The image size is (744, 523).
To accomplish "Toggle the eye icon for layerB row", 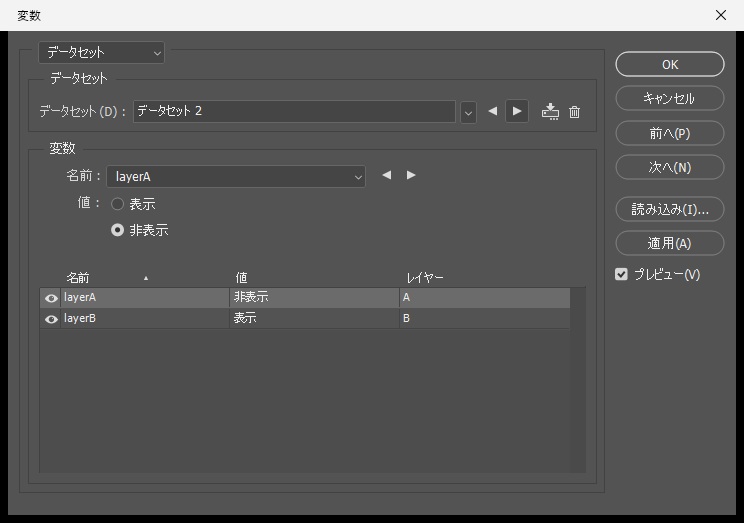I will tap(51, 319).
